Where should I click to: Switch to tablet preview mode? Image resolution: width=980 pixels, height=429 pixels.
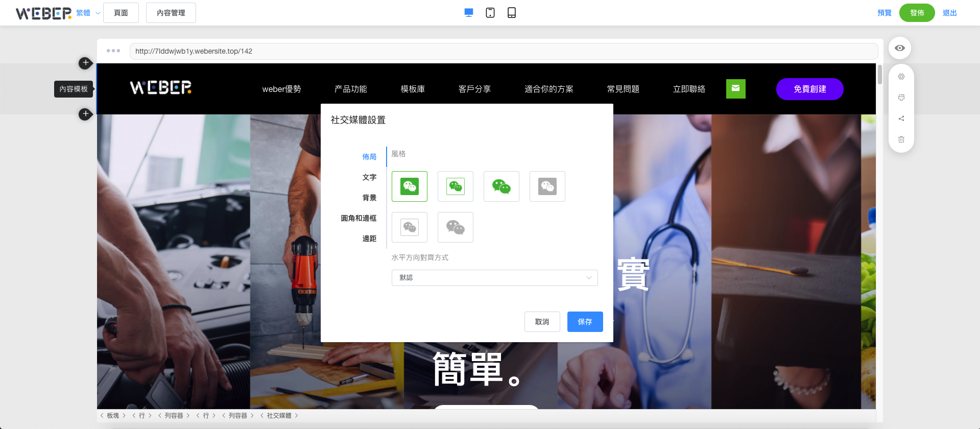pyautogui.click(x=490, y=13)
